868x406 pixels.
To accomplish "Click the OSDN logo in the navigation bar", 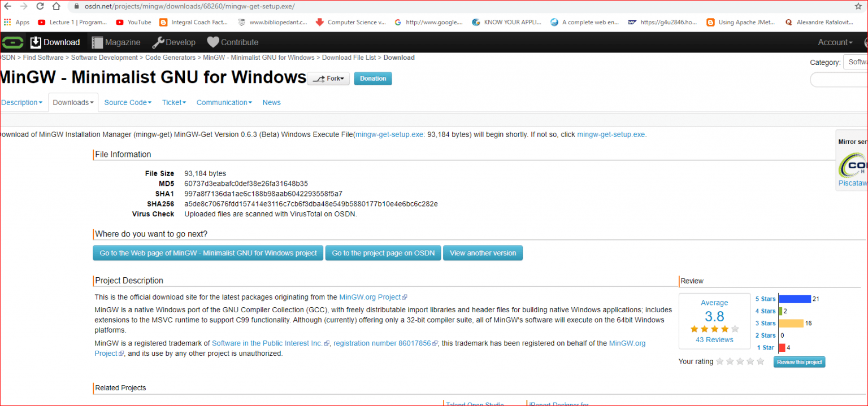I will pyautogui.click(x=12, y=42).
